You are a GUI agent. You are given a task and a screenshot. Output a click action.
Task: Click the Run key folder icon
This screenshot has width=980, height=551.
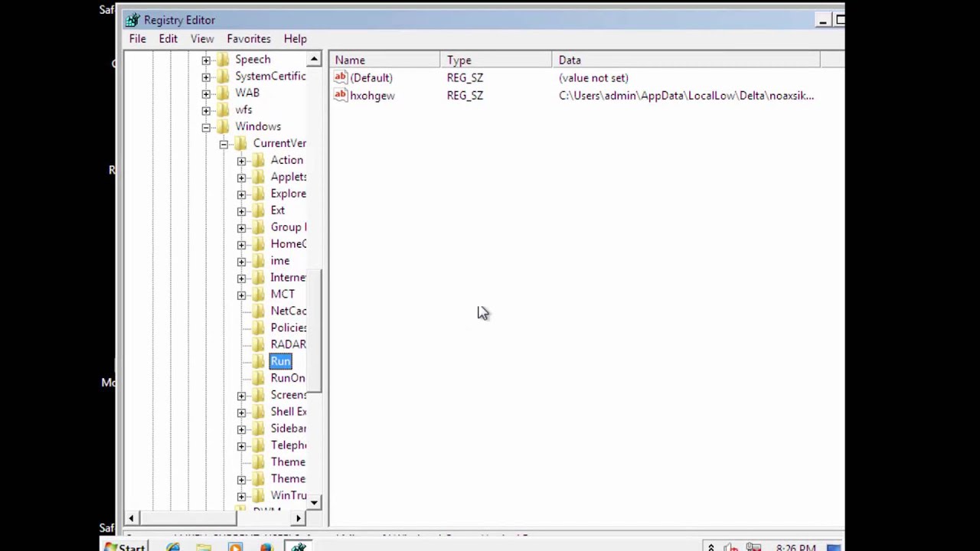(258, 361)
